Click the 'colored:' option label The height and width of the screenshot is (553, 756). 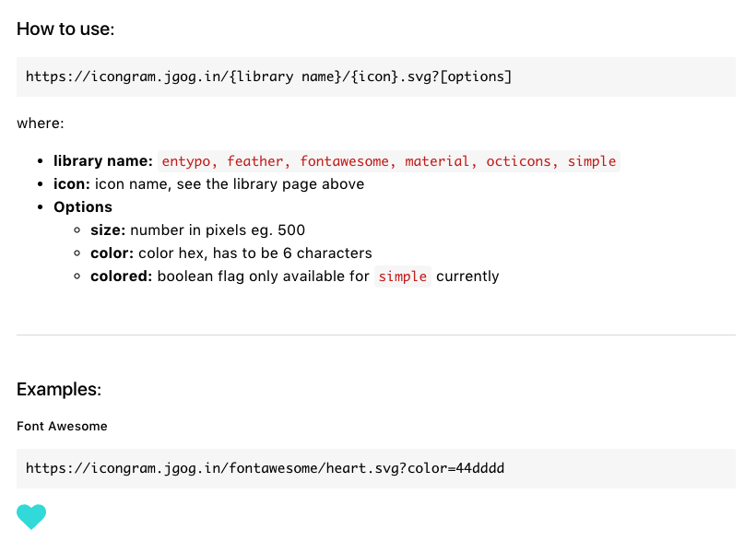point(122,276)
